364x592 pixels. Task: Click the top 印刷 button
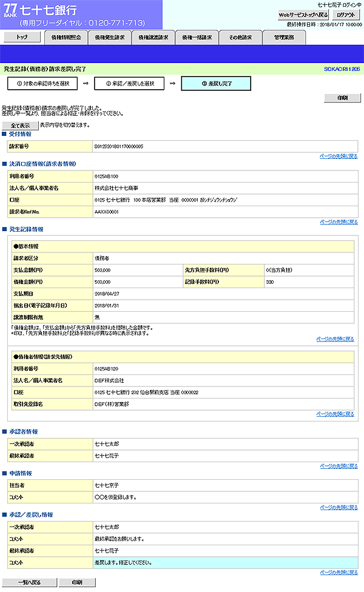tap(343, 98)
